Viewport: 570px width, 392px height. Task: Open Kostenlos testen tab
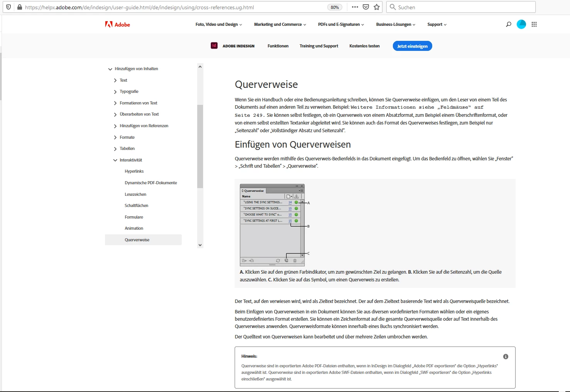364,46
